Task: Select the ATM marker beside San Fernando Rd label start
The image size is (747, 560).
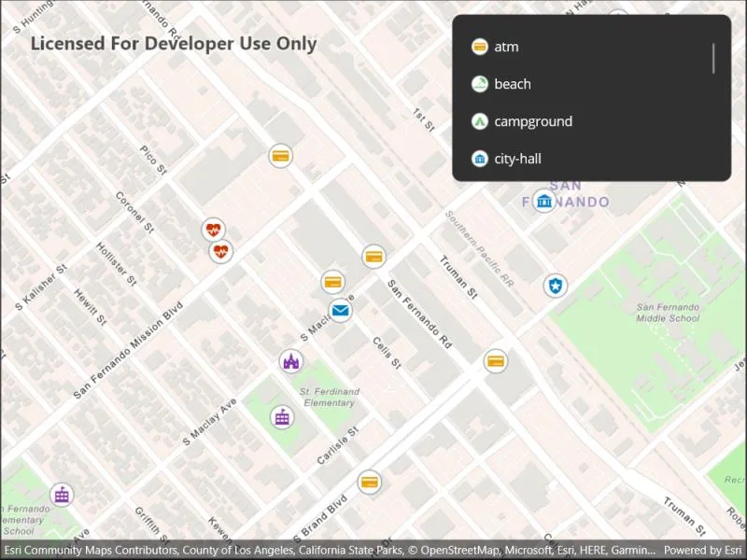Action: [373, 257]
